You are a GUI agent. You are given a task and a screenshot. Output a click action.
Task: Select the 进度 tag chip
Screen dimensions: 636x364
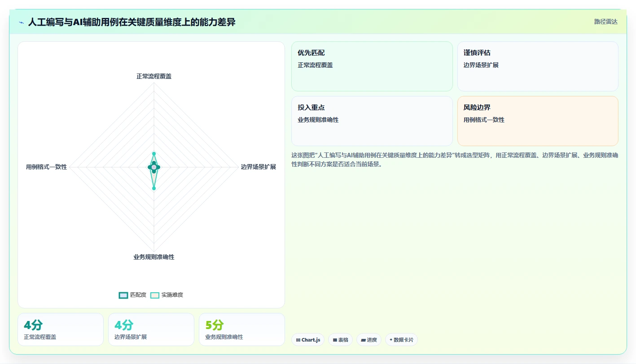pyautogui.click(x=369, y=340)
